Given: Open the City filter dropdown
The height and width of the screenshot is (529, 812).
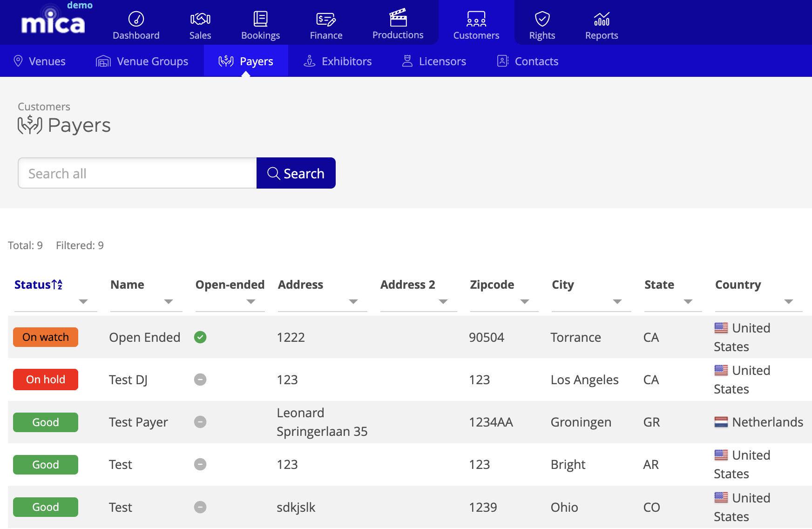Looking at the screenshot, I should point(617,302).
